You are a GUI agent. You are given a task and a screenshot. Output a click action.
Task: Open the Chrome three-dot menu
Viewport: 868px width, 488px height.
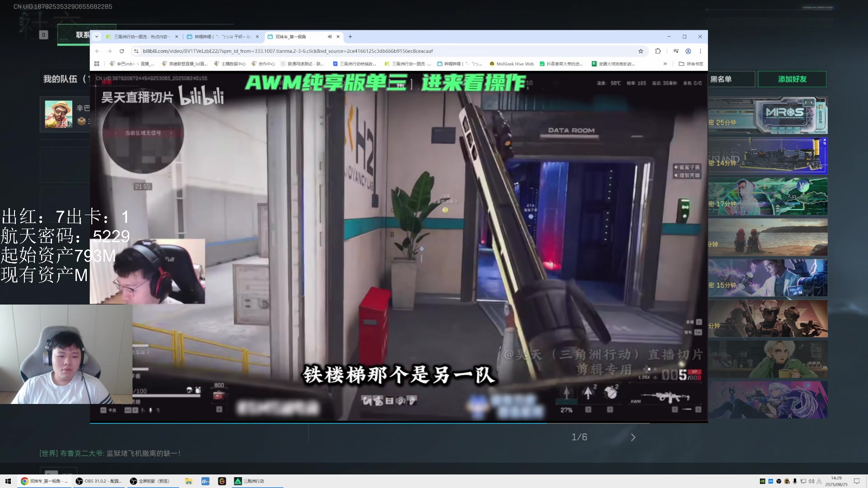700,51
